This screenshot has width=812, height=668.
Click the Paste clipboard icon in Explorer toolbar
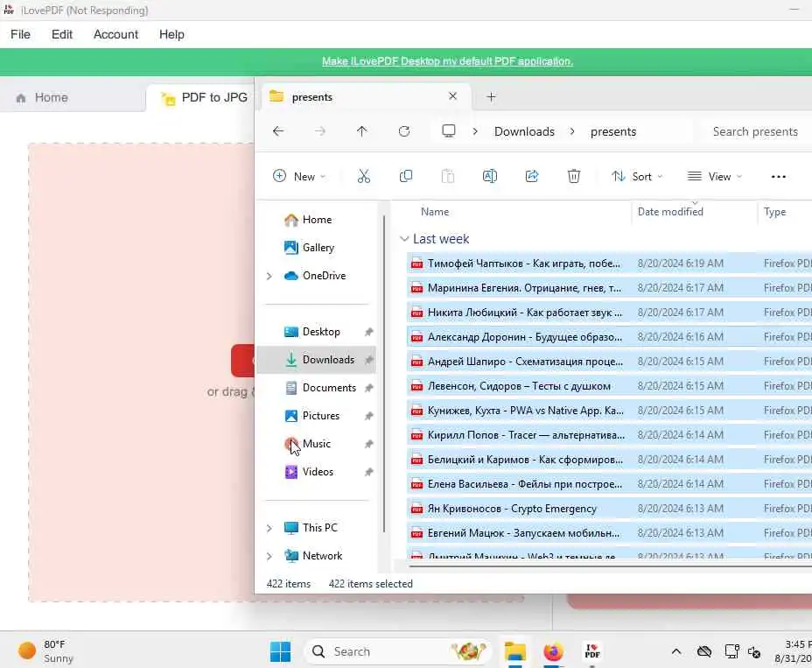click(x=448, y=176)
